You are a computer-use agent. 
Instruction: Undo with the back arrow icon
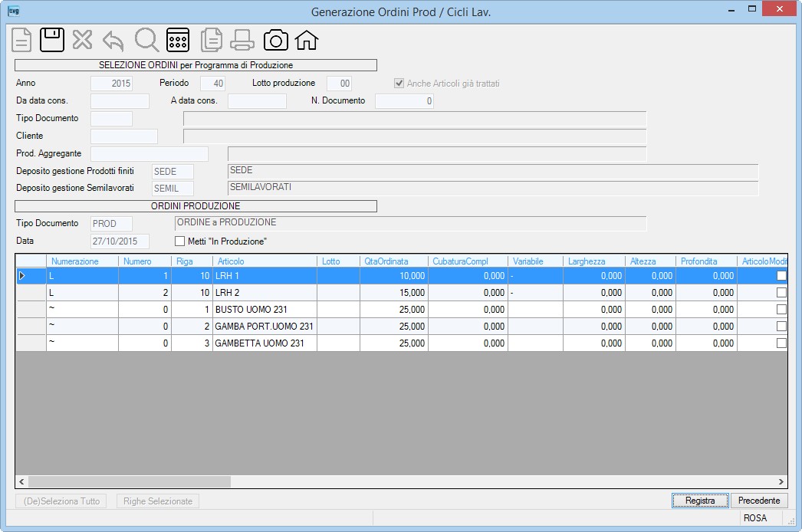pos(113,41)
